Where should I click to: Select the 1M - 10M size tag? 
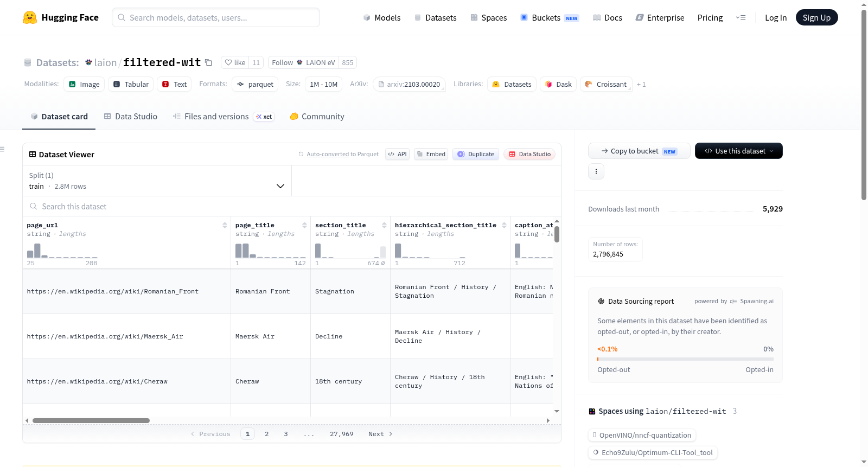323,84
